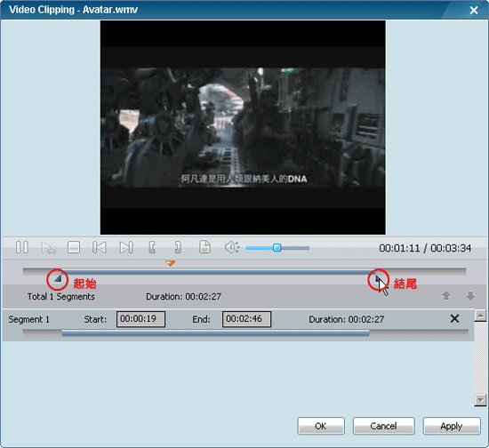Jump to the next frame icon
The width and height of the screenshot is (489, 448).
[x=126, y=247]
